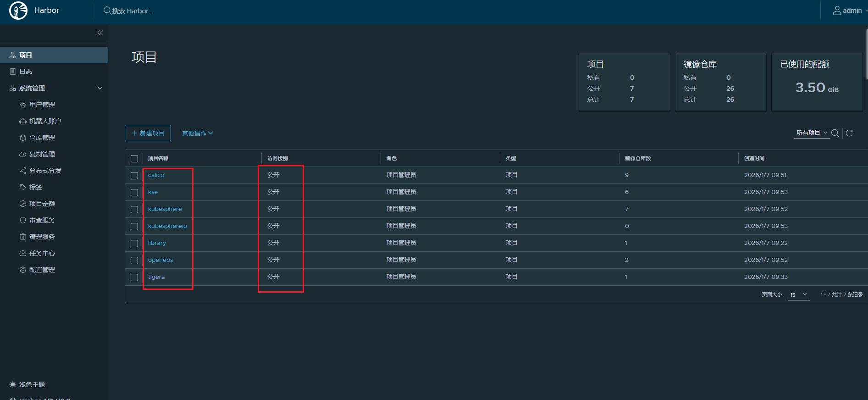The height and width of the screenshot is (400, 868).
Task: Open the kubesphere project link
Action: pyautogui.click(x=165, y=209)
